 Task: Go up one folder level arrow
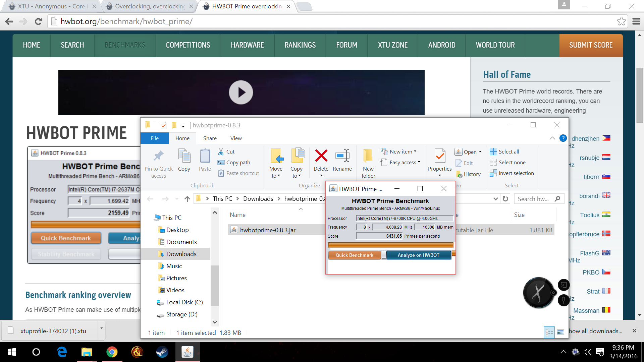(x=187, y=199)
